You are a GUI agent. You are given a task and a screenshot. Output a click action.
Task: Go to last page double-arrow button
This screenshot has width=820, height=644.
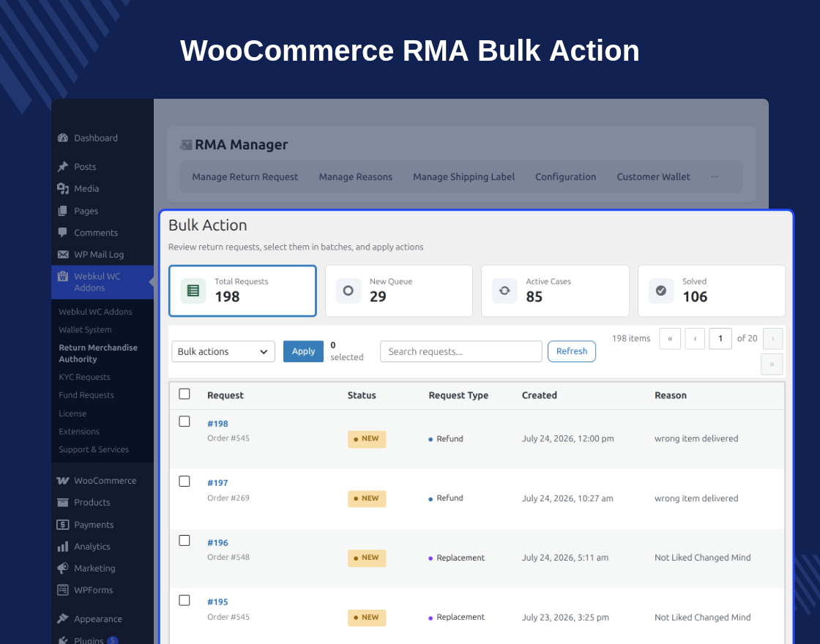tap(772, 364)
